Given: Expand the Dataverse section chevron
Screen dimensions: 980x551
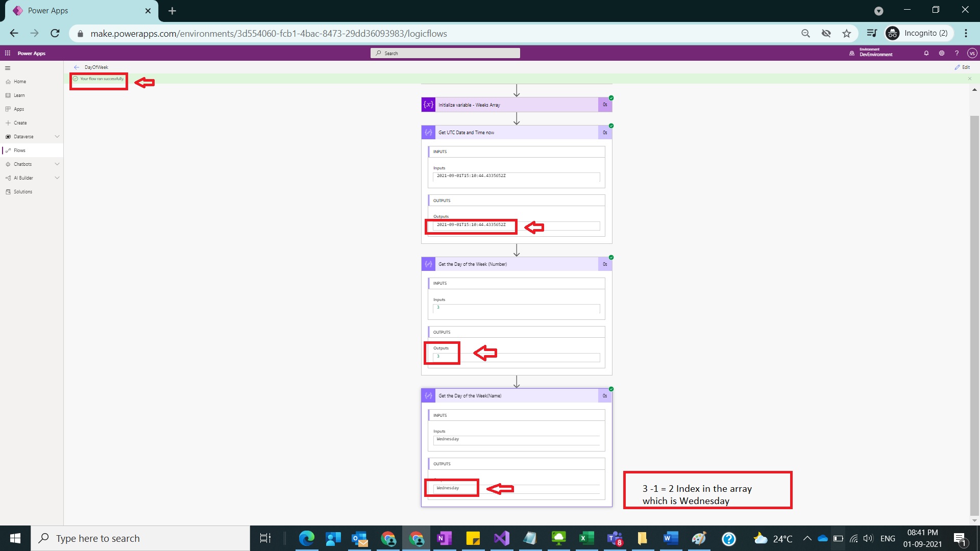Looking at the screenshot, I should 57,136.
